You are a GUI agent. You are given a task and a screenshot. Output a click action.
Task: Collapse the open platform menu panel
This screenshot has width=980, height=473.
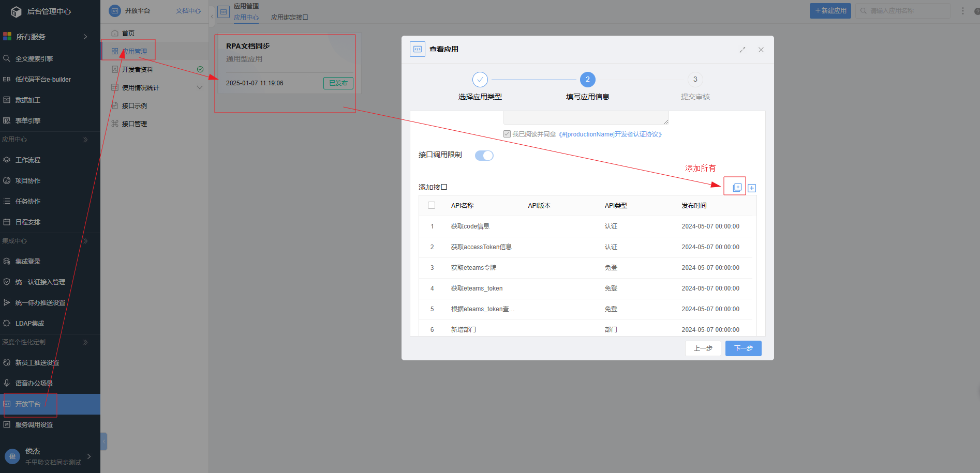[212, 17]
